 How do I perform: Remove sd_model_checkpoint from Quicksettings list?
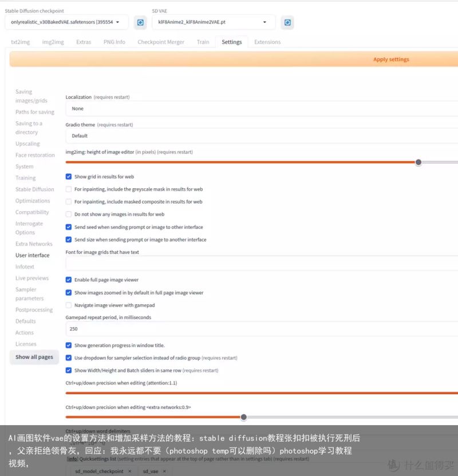pos(130,471)
